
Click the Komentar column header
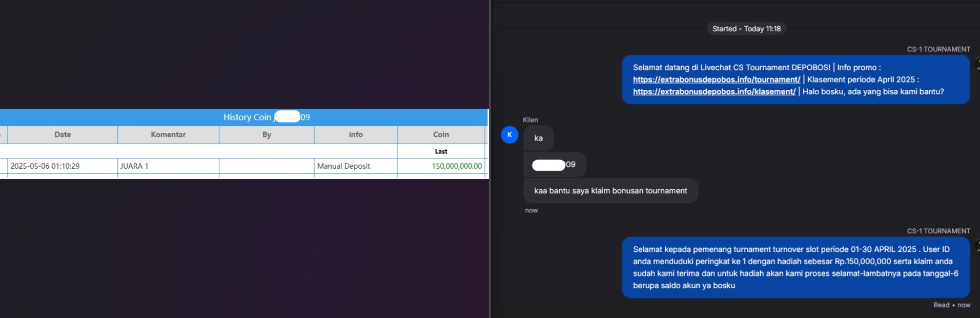coord(168,134)
